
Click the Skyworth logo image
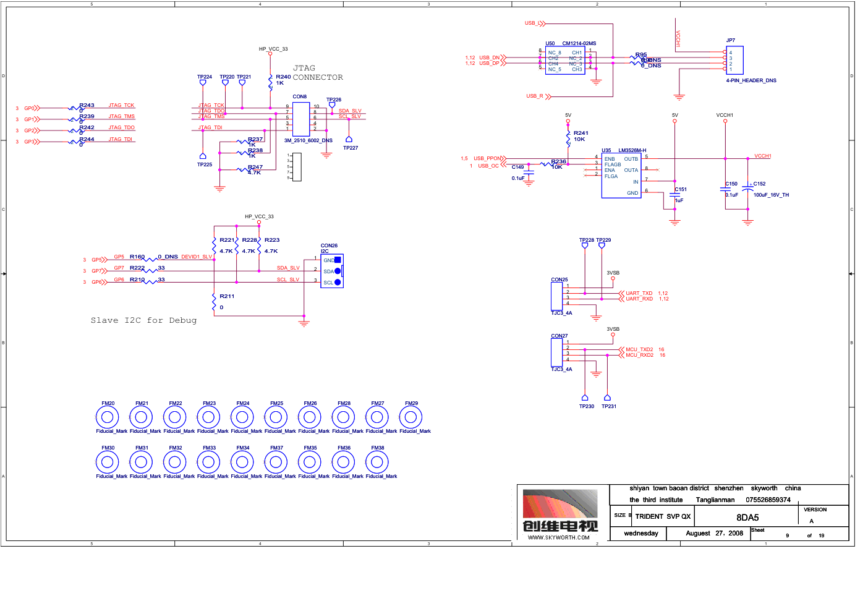[x=560, y=504]
